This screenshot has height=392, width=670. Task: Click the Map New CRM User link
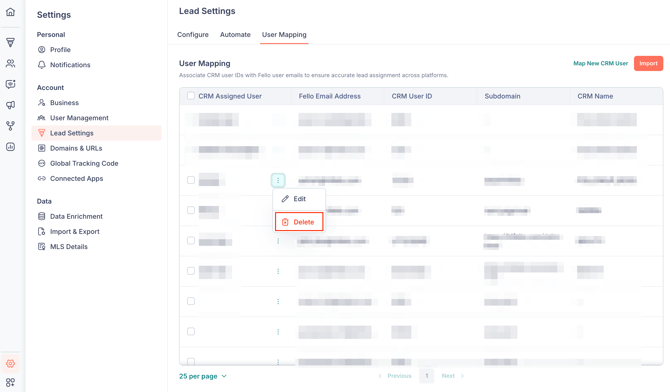[x=600, y=63]
